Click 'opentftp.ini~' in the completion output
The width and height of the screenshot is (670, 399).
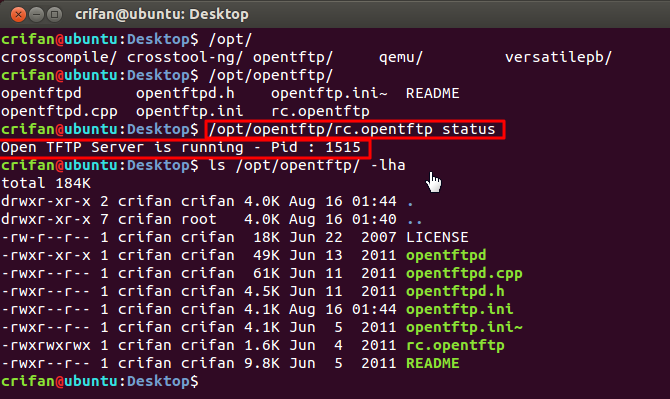point(329,93)
